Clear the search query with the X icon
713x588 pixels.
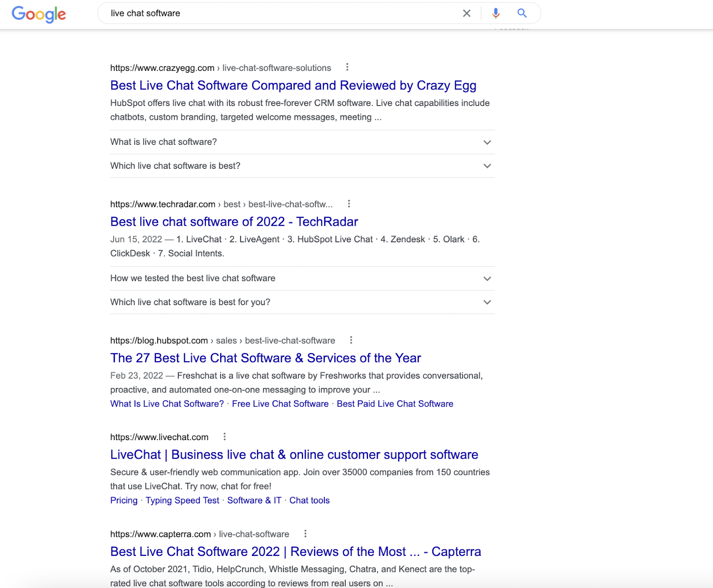467,13
